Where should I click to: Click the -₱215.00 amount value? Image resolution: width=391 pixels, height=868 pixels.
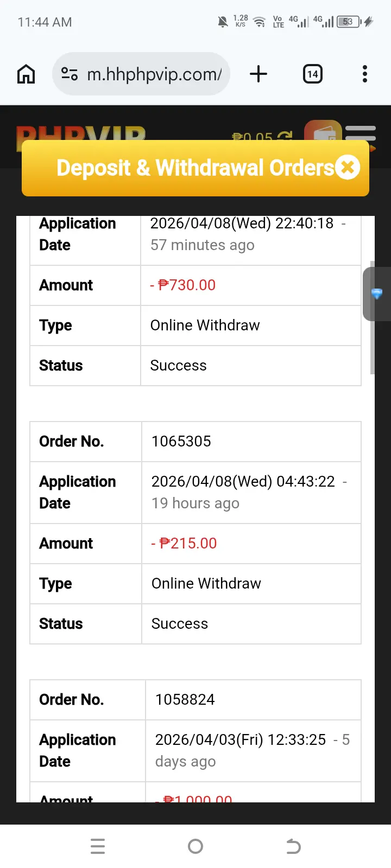[x=184, y=543]
